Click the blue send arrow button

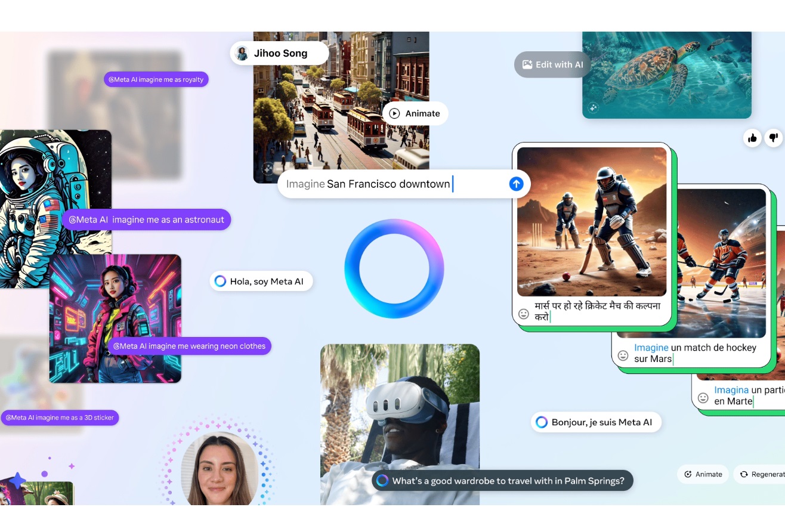tap(516, 184)
